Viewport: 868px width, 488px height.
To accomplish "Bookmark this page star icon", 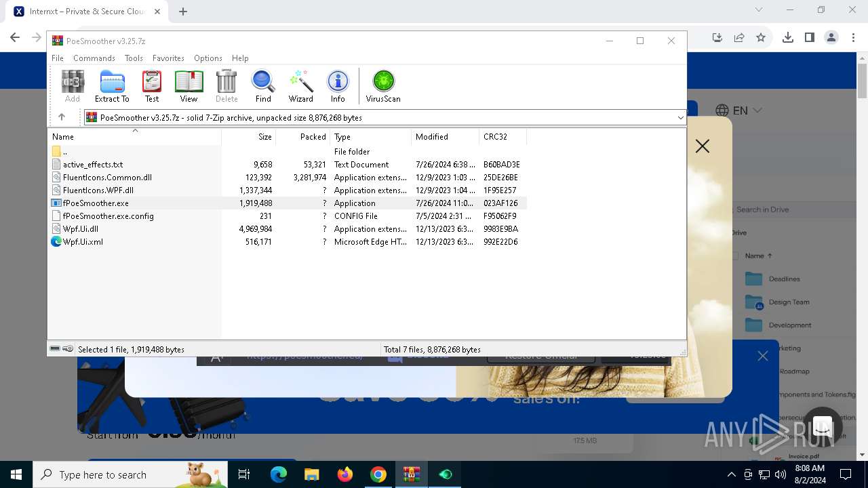I will pos(761,38).
